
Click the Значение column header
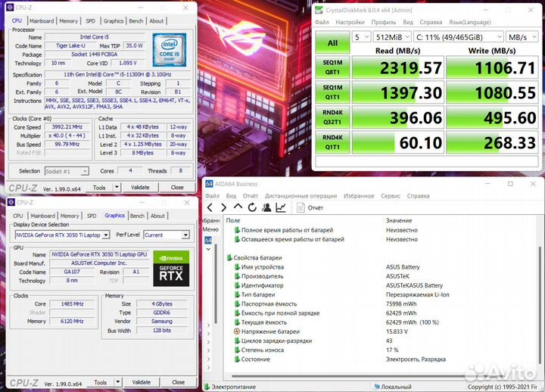(x=399, y=220)
